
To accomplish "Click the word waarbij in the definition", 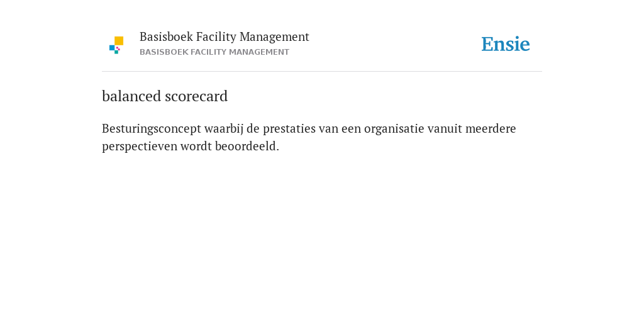I will pyautogui.click(x=223, y=129).
